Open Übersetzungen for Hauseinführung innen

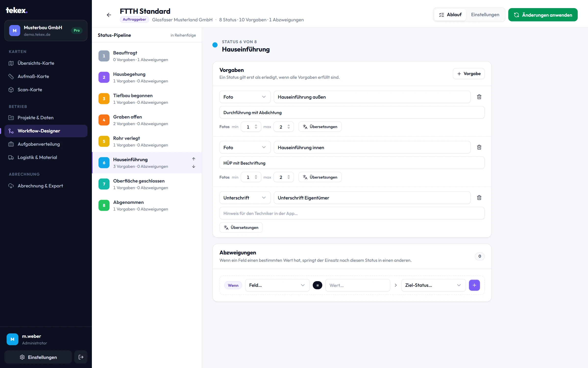coord(320,177)
